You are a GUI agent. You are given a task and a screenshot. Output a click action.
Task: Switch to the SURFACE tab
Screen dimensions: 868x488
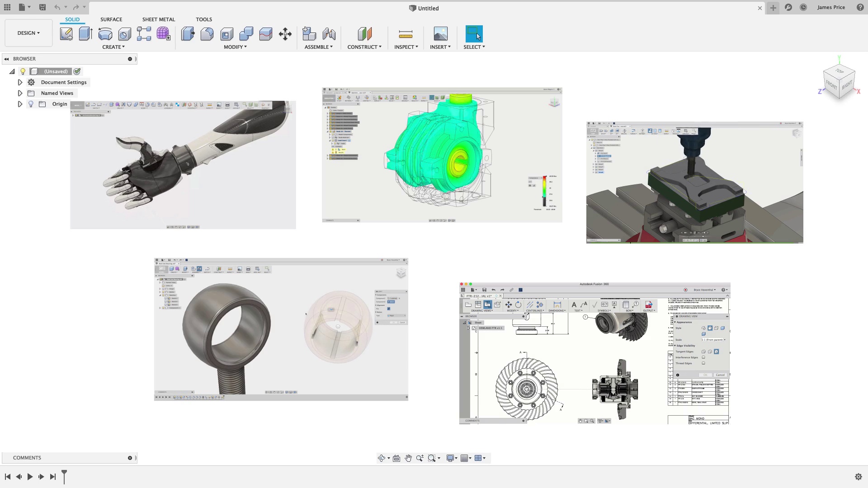pyautogui.click(x=111, y=19)
